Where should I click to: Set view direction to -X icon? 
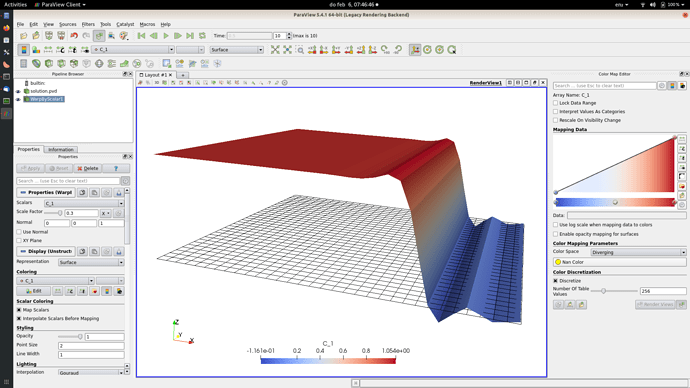click(x=324, y=50)
